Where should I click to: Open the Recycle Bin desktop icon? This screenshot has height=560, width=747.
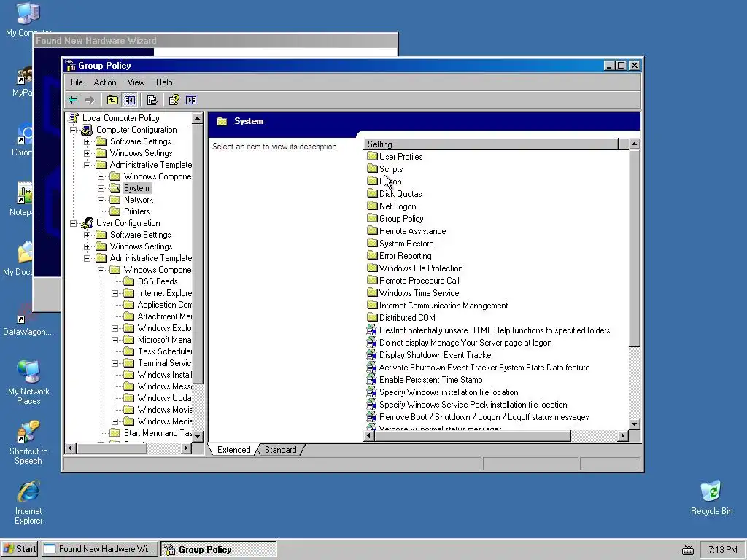(x=711, y=498)
